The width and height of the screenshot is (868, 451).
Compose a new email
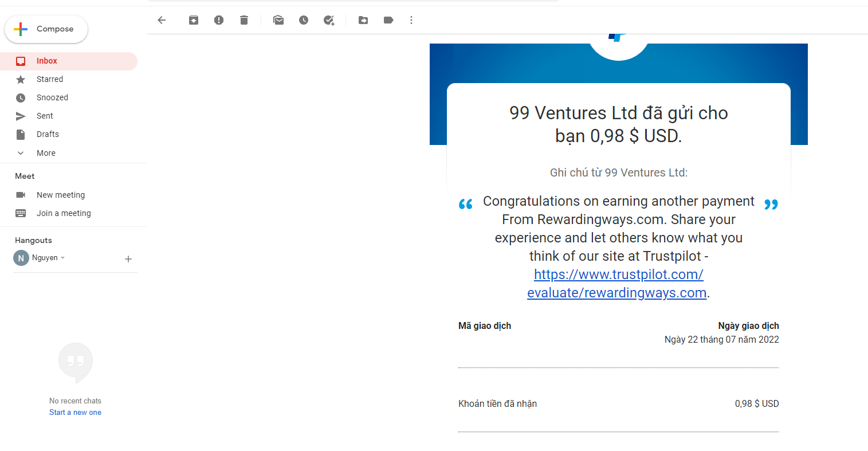point(46,29)
